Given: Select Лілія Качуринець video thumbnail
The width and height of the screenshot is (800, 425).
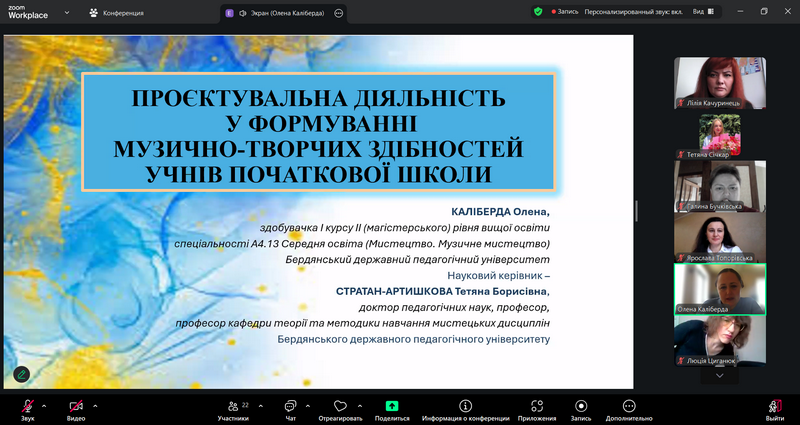Looking at the screenshot, I should click(720, 83).
